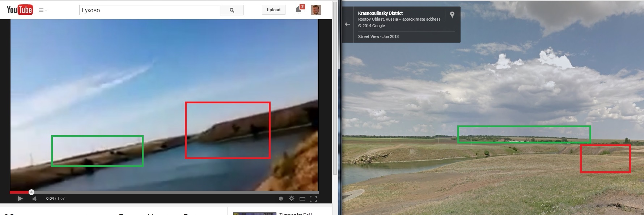644x215 pixels.
Task: Open the user account avatar menu
Action: (x=316, y=10)
